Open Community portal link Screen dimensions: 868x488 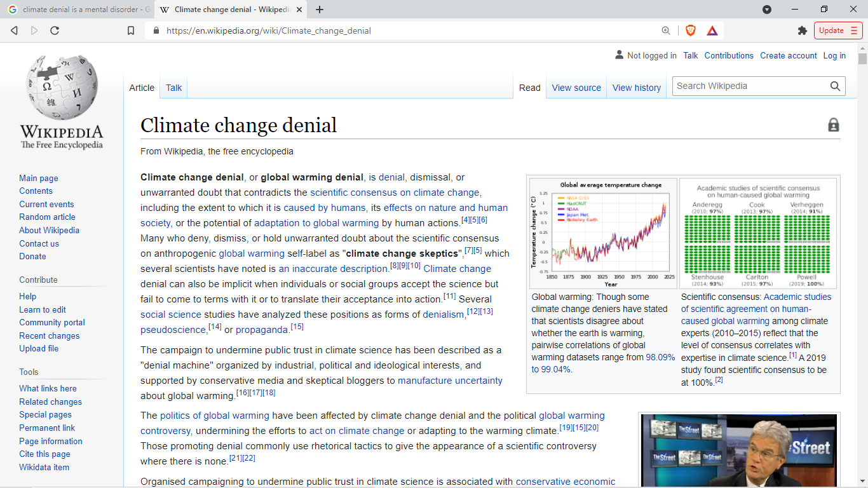click(52, 323)
